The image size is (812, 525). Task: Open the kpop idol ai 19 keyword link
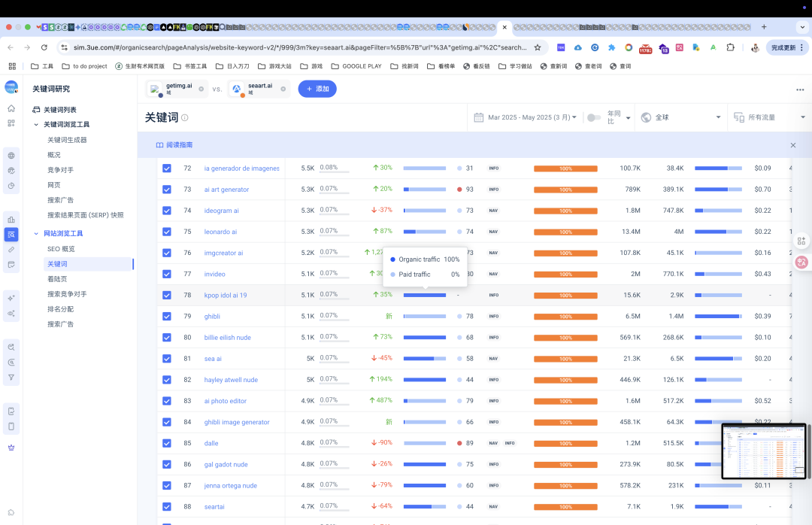pyautogui.click(x=226, y=296)
